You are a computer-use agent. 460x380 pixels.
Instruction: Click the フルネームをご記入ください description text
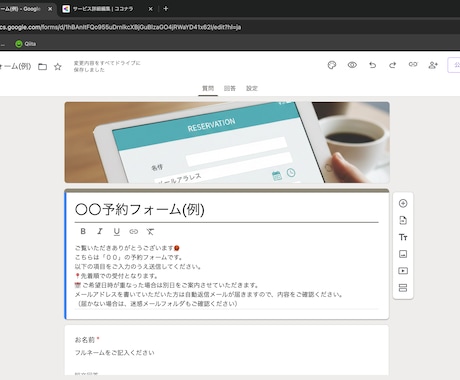[x=115, y=353]
